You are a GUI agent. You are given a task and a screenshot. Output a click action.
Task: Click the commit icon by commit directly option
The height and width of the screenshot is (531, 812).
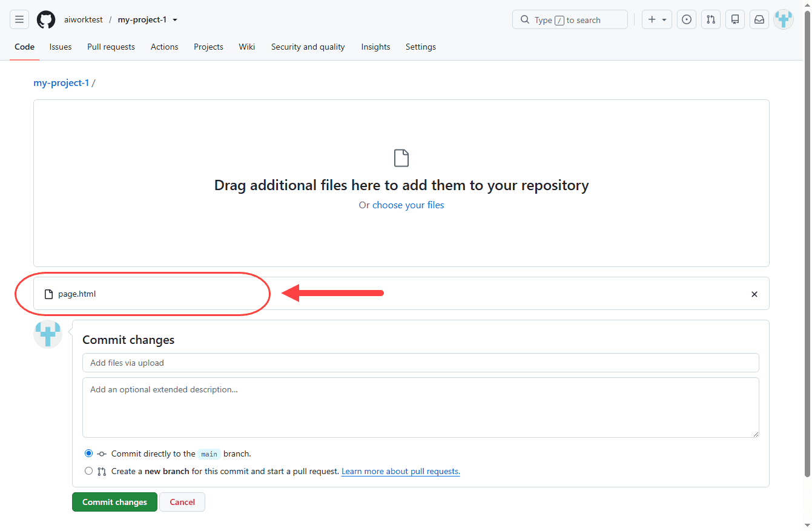pos(102,453)
